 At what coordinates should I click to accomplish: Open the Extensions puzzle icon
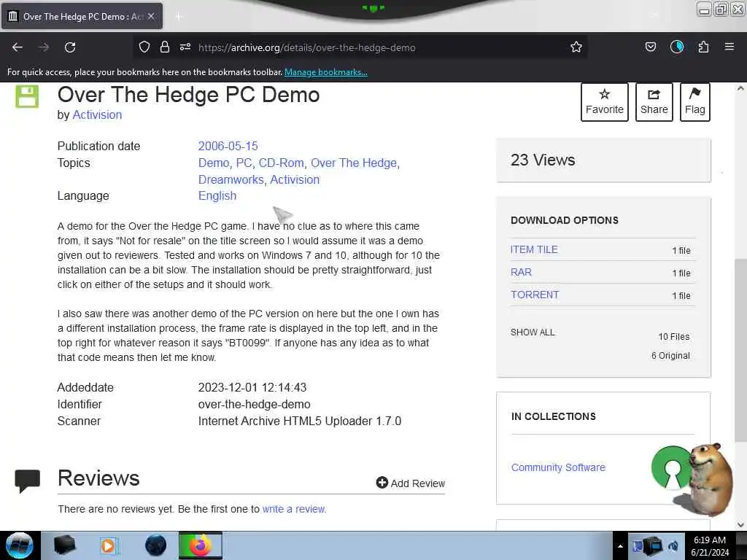point(703,47)
